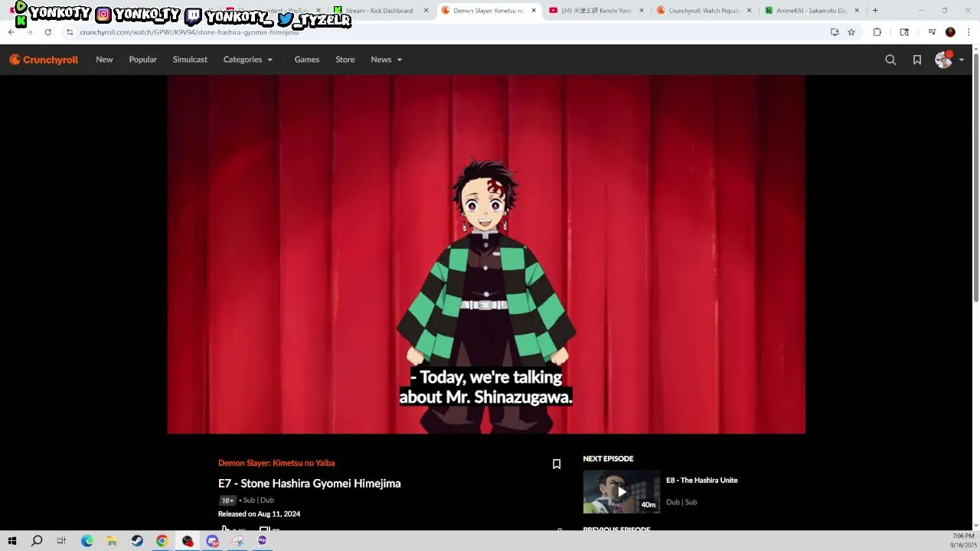This screenshot has width=980, height=551.
Task: Open Discord from taskbar
Action: 213,541
